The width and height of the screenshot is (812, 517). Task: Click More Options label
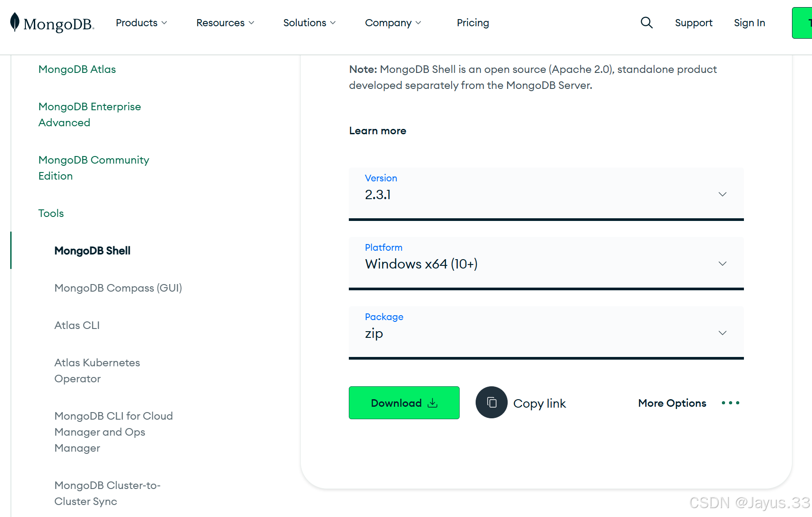tap(672, 403)
